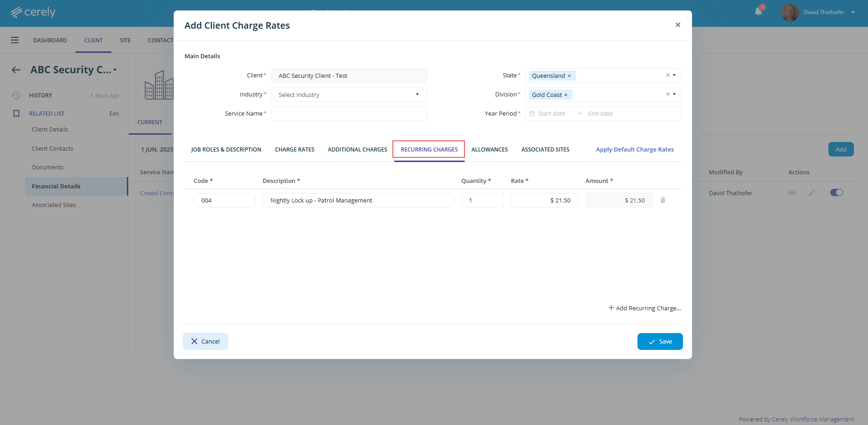Click the notification bell icon
The height and width of the screenshot is (425, 868).
tap(758, 12)
